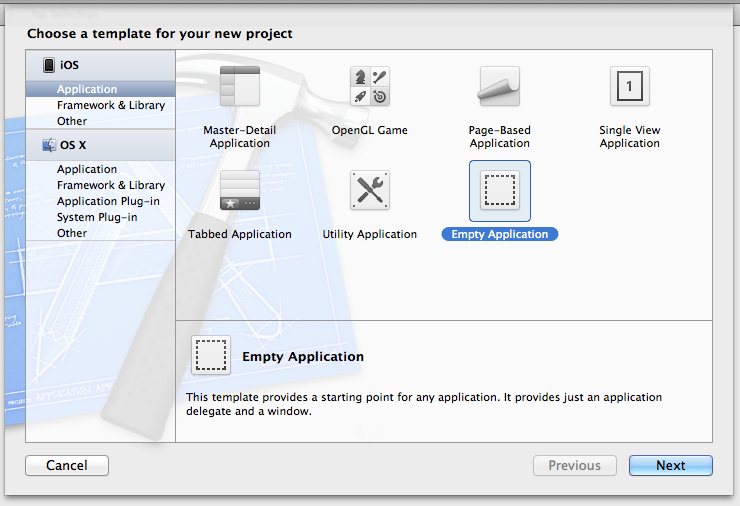Choose the Tabbed Application template icon
Image resolution: width=740 pixels, height=506 pixels.
(x=239, y=190)
